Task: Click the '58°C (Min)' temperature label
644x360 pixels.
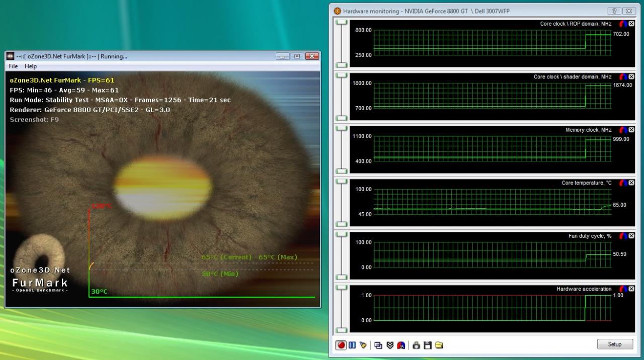Action: click(220, 274)
